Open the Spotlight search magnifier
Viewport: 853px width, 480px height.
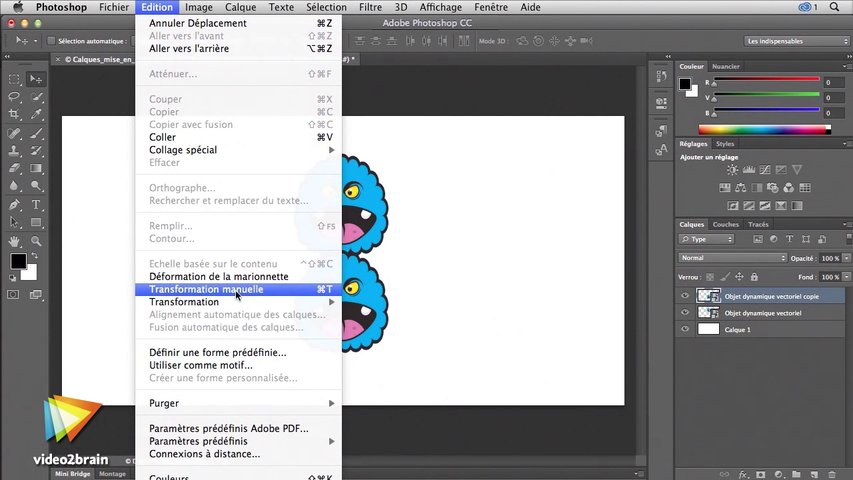click(834, 7)
